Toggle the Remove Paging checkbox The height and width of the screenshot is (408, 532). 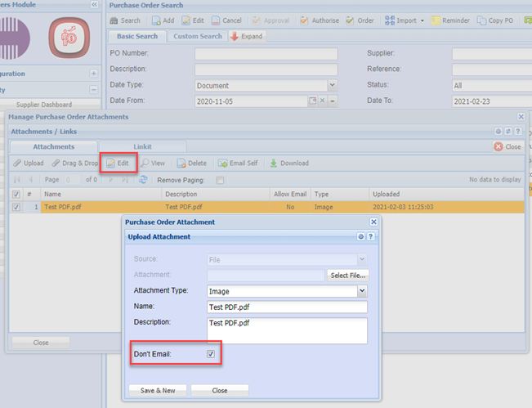point(220,180)
